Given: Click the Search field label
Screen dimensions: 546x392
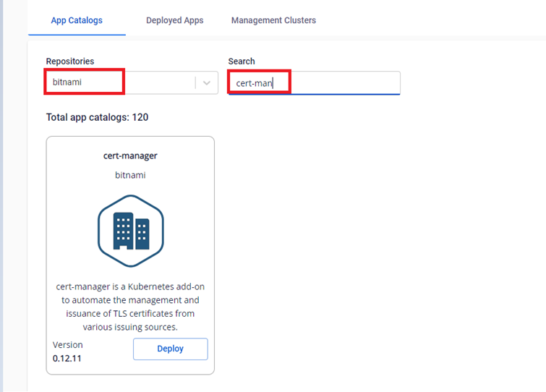Looking at the screenshot, I should click(242, 61).
